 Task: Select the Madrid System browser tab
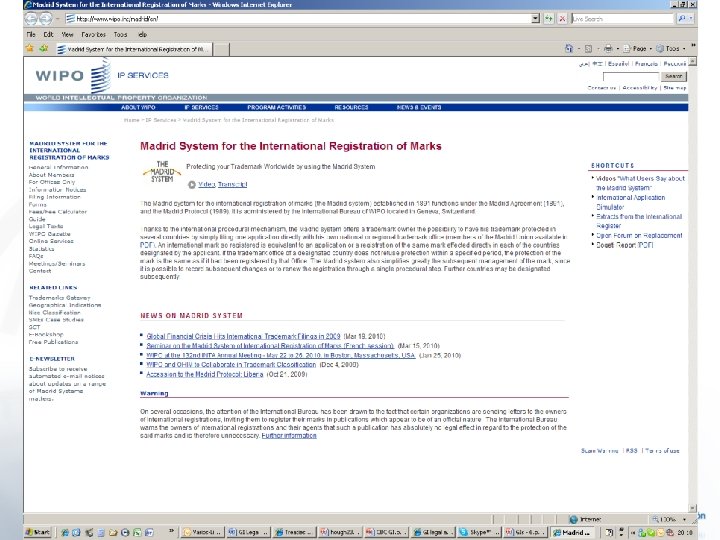point(133,49)
